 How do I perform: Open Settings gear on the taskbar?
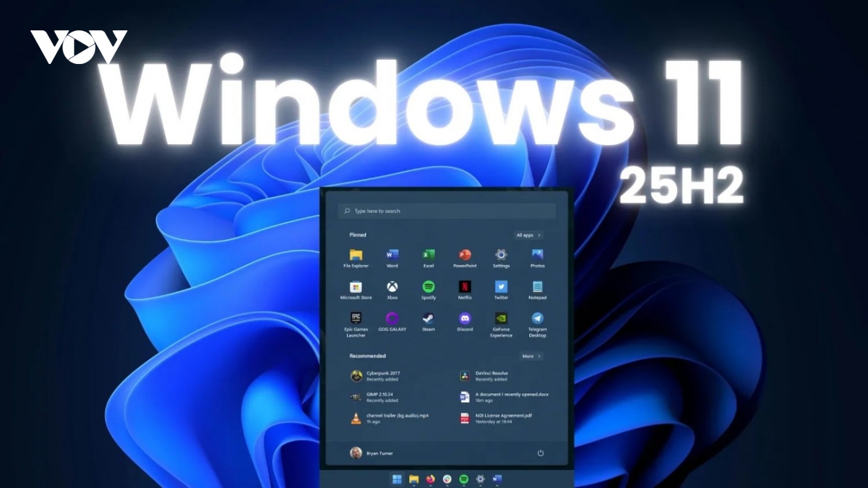click(480, 479)
